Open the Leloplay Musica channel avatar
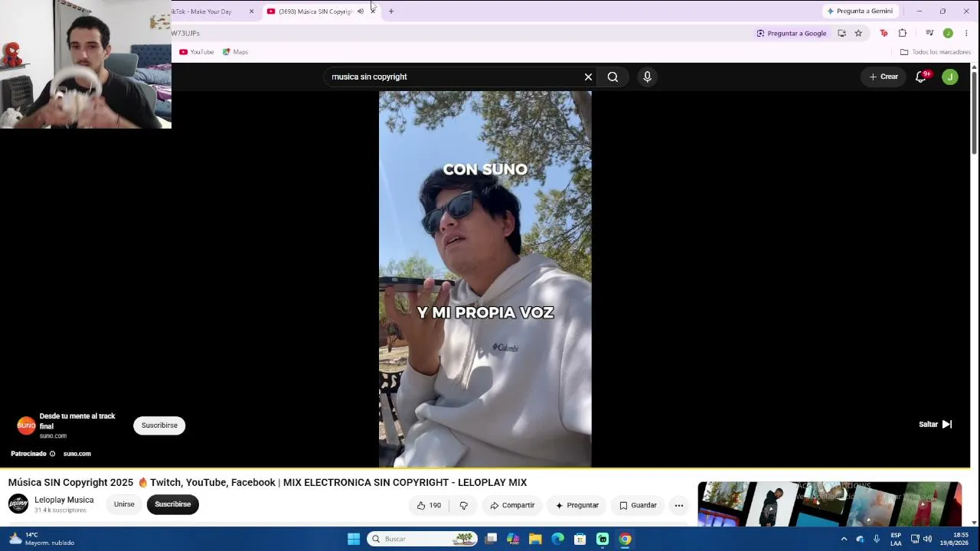The image size is (980, 551). point(18,504)
